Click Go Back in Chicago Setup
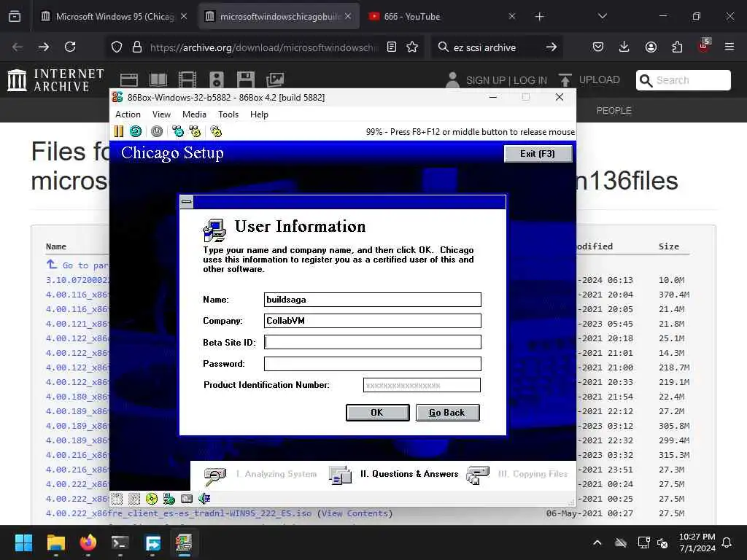747x560 pixels. click(447, 413)
